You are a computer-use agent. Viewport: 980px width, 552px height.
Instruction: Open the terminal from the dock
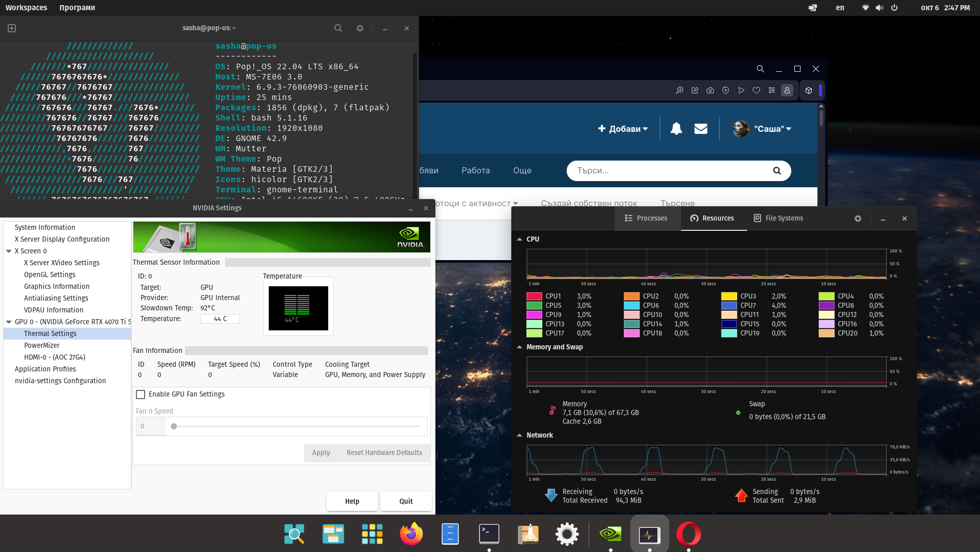click(489, 534)
